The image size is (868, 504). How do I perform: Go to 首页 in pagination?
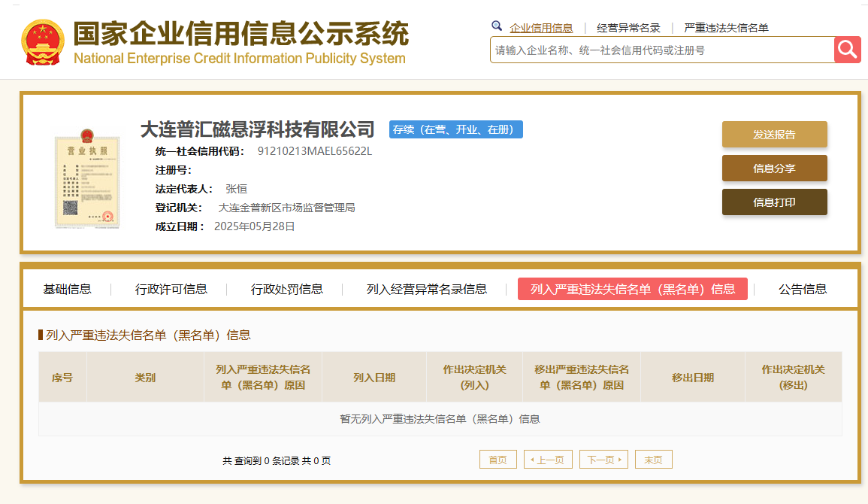498,460
